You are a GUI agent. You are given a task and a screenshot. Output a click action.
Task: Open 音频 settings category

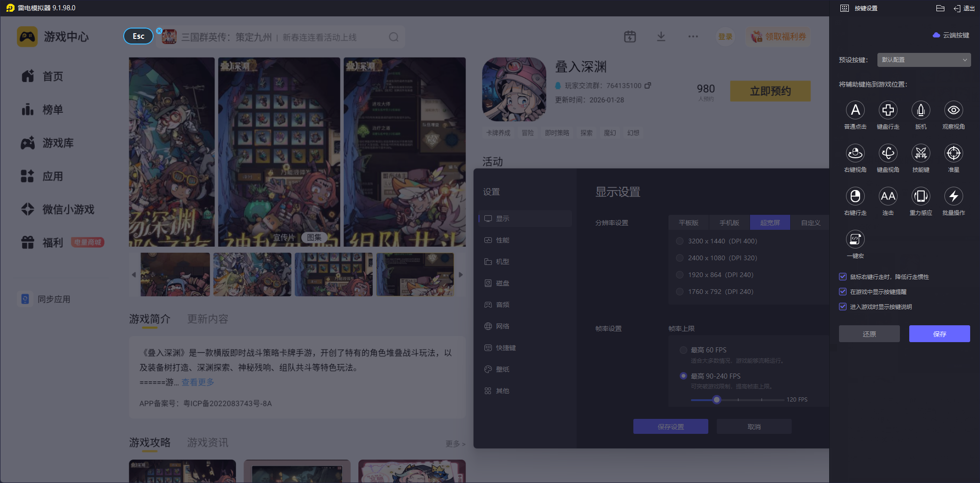(525, 305)
